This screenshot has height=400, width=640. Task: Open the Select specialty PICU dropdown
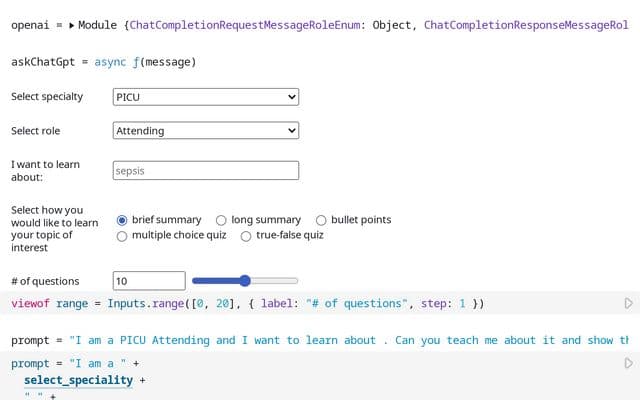(x=206, y=97)
